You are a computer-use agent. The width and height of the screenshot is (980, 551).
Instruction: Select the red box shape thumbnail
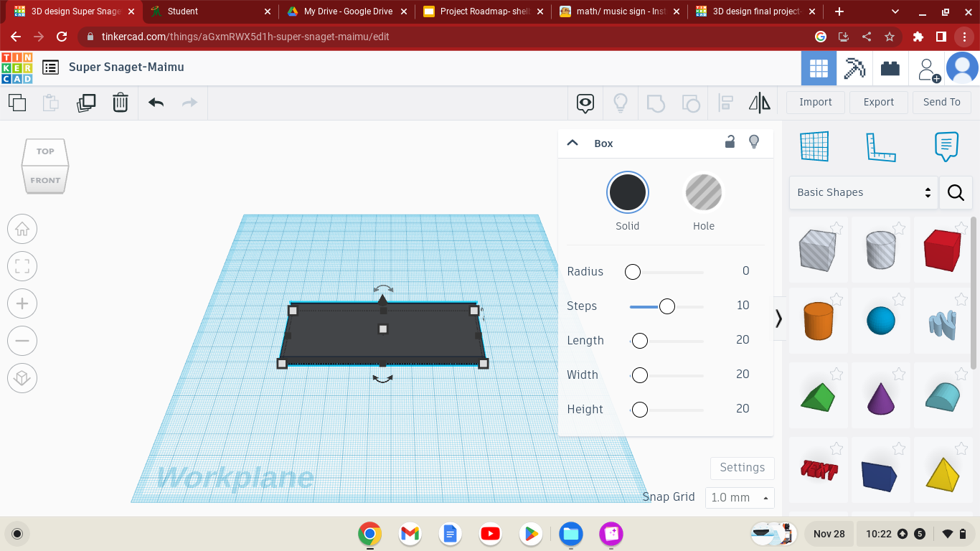coord(942,250)
